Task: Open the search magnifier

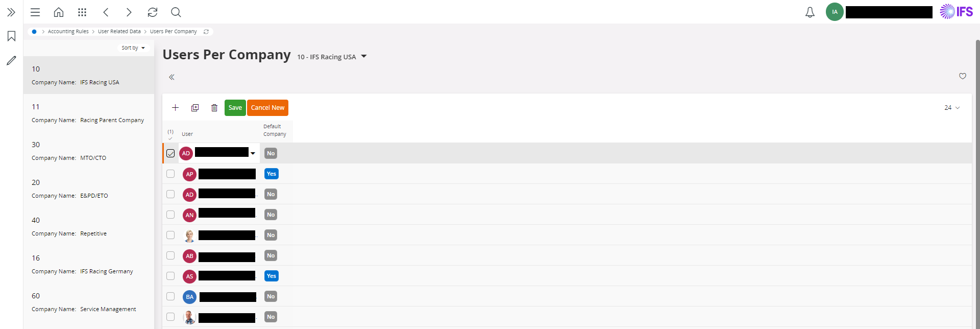Action: pyautogui.click(x=176, y=12)
